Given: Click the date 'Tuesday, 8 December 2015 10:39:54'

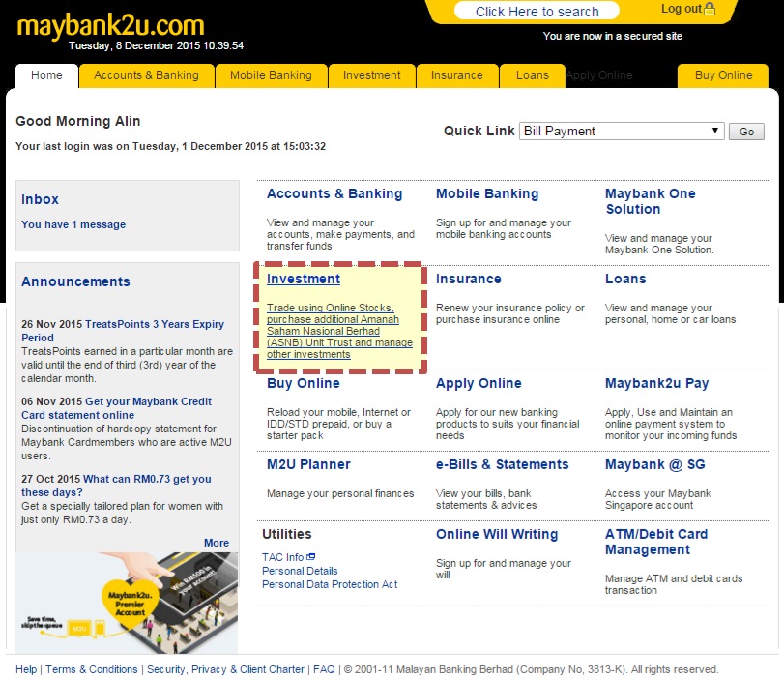Looking at the screenshot, I should (x=156, y=45).
